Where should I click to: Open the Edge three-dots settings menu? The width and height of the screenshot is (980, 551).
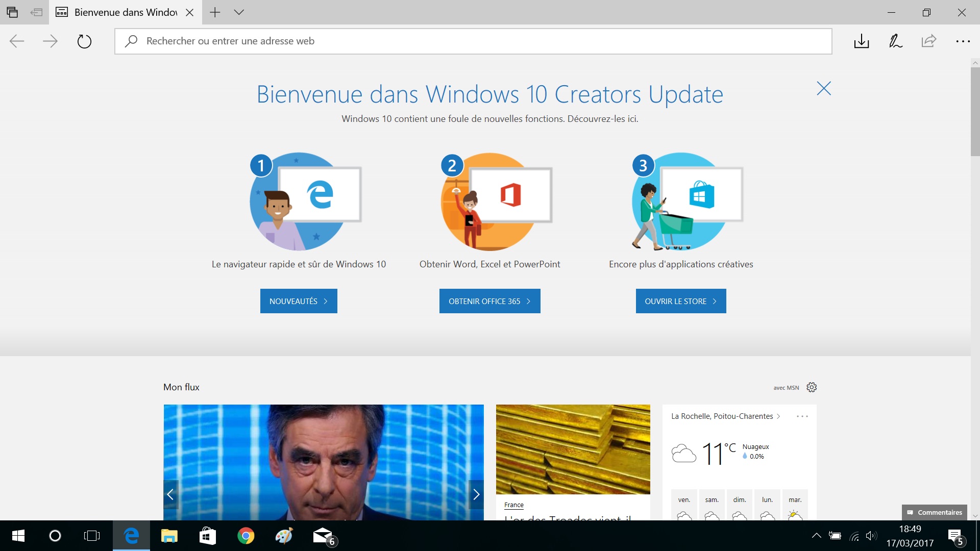963,41
